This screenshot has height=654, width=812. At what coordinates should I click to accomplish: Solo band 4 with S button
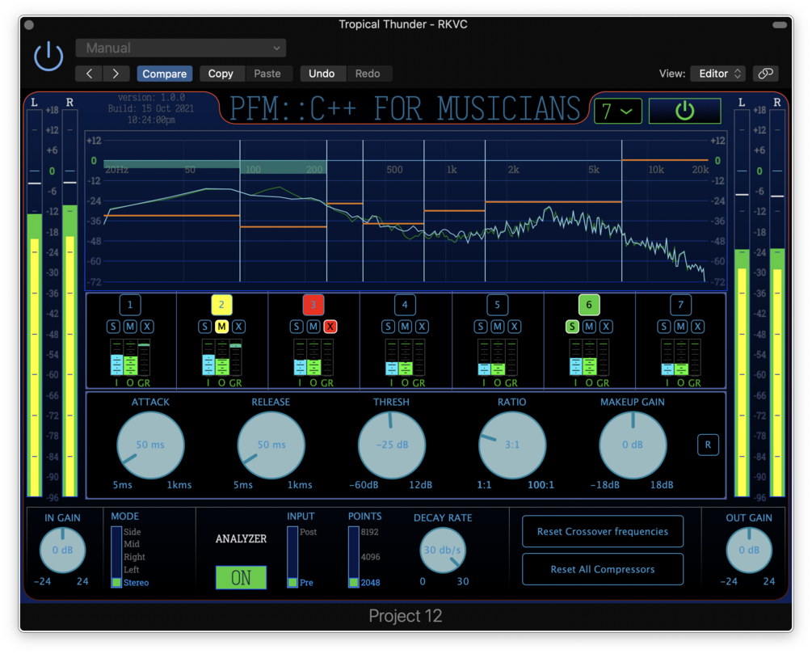click(x=389, y=327)
